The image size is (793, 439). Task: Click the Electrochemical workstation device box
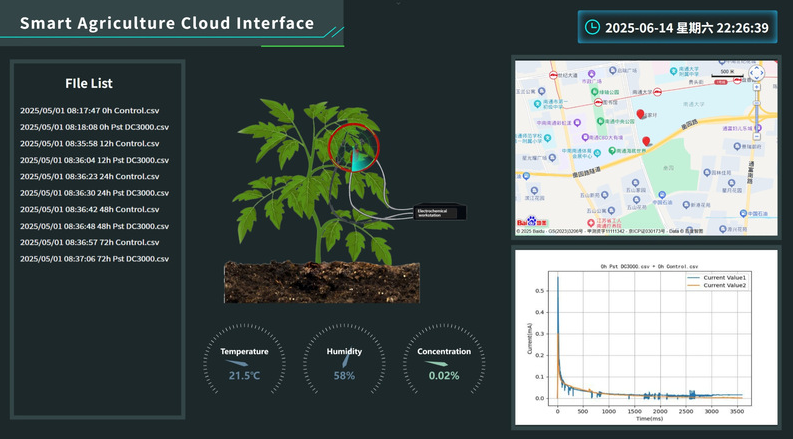click(439, 211)
